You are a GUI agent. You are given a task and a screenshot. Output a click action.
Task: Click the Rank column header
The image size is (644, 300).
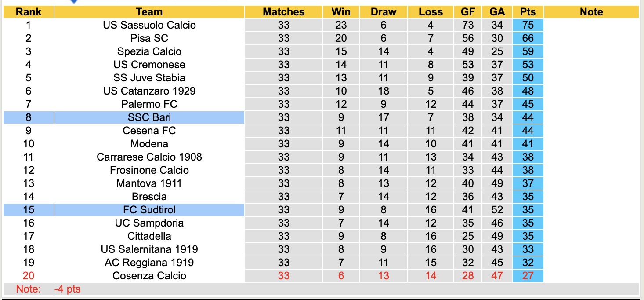pyautogui.click(x=29, y=12)
